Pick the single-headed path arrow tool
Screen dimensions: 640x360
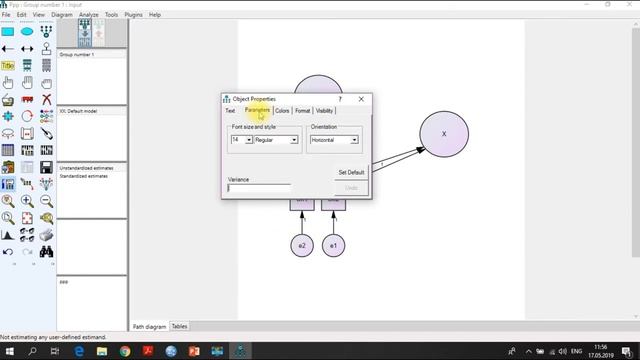coord(8,49)
